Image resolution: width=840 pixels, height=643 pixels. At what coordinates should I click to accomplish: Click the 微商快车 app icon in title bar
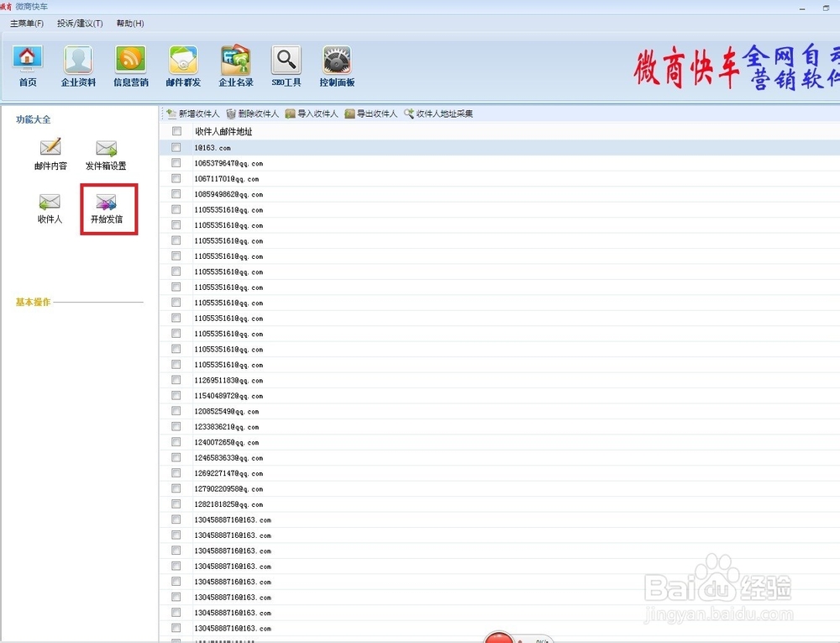tap(6, 7)
